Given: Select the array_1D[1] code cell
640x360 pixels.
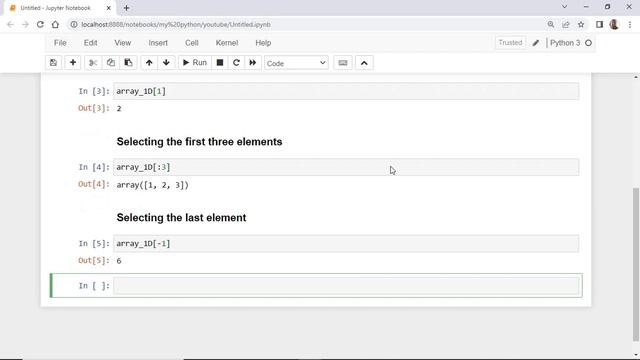Looking at the screenshot, I should coord(346,91).
